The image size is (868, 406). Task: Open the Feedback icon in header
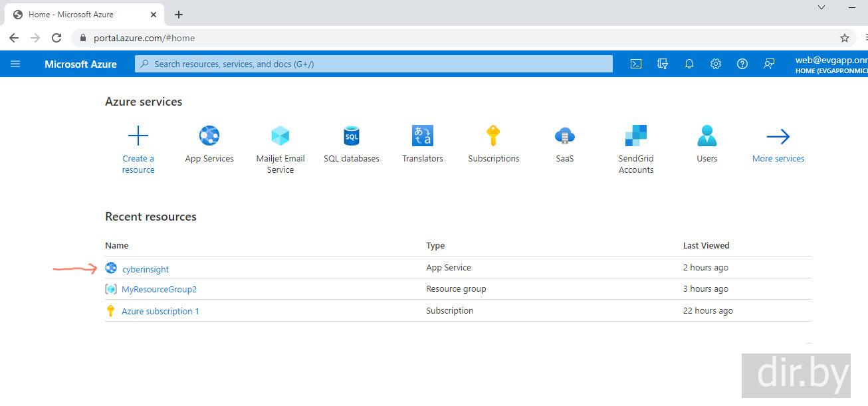pos(769,64)
